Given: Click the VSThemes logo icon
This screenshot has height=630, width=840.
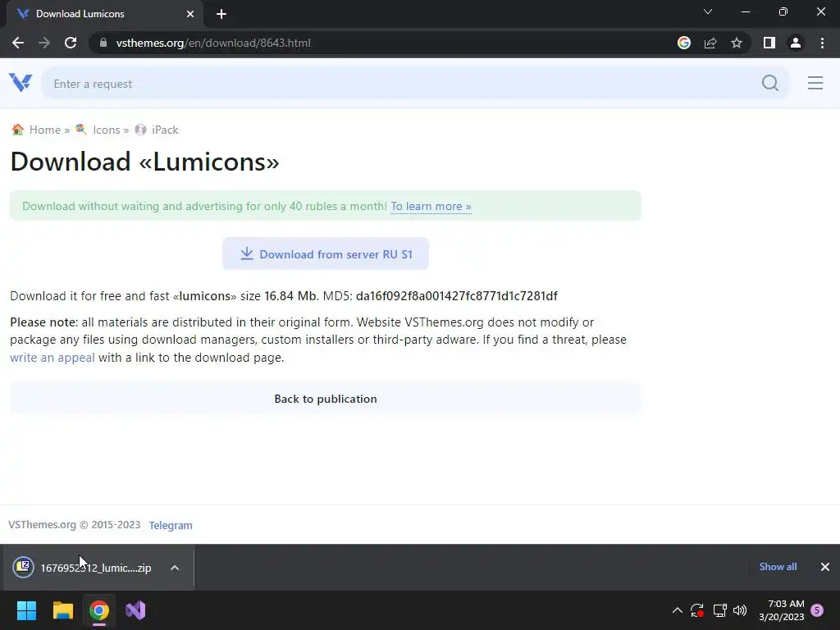Looking at the screenshot, I should coord(21,83).
